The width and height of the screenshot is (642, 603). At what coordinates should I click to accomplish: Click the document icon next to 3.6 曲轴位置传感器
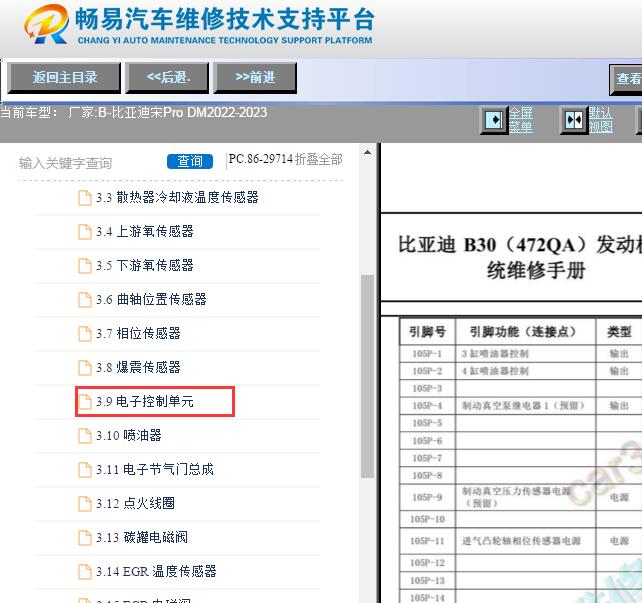[85, 300]
